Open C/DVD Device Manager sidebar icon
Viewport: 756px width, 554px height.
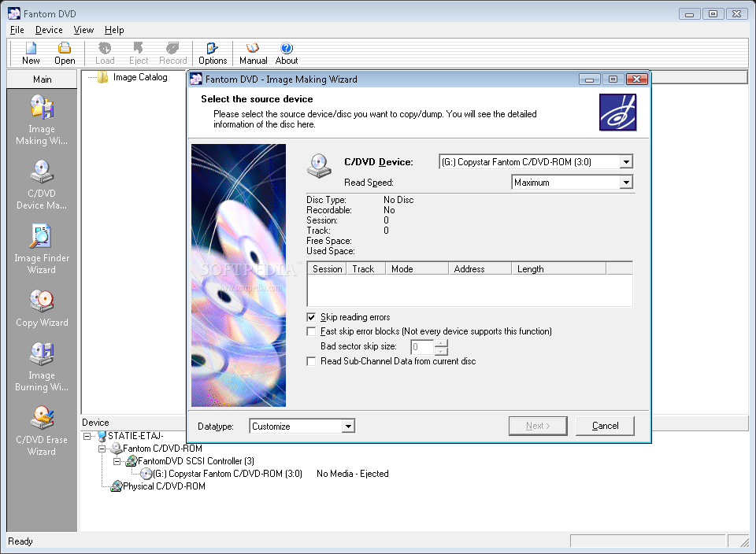42,172
